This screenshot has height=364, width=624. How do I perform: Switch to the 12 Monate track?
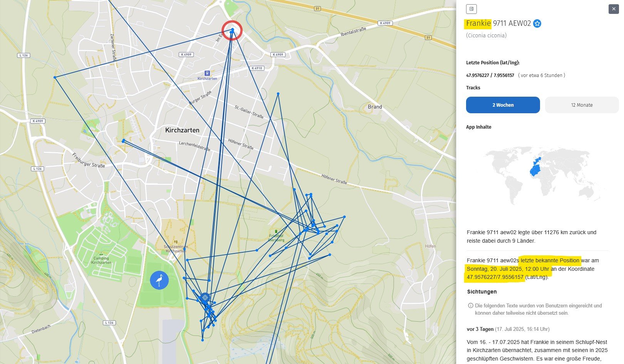tap(582, 105)
